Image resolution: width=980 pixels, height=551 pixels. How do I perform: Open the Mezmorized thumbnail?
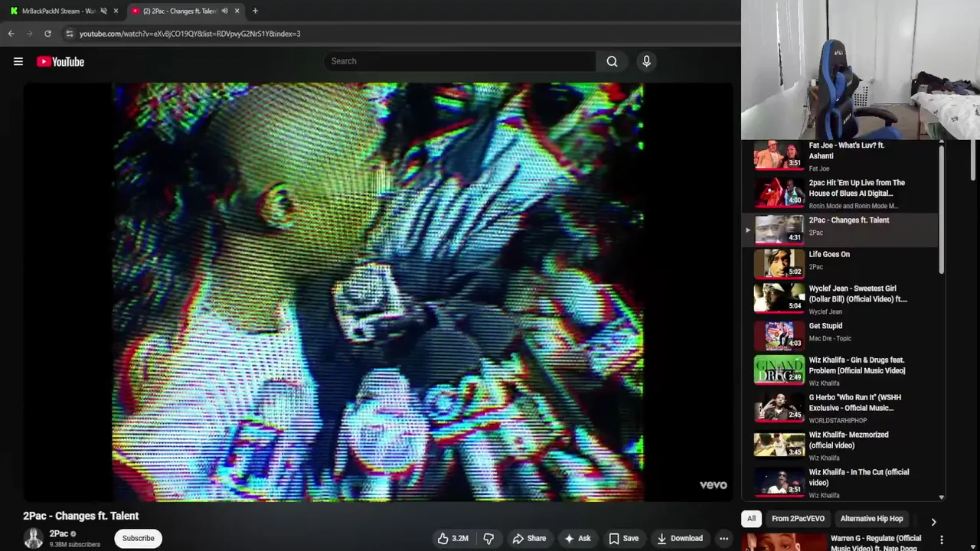coord(779,445)
